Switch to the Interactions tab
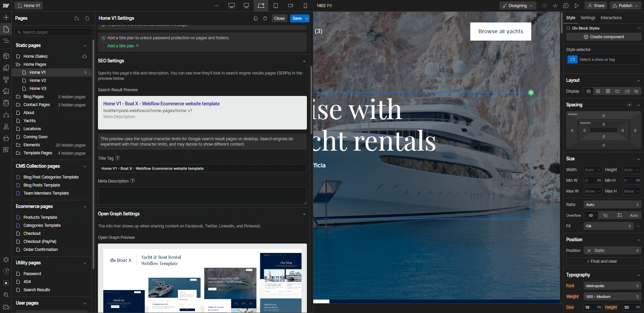Viewport: 644px width, 313px height. click(611, 18)
